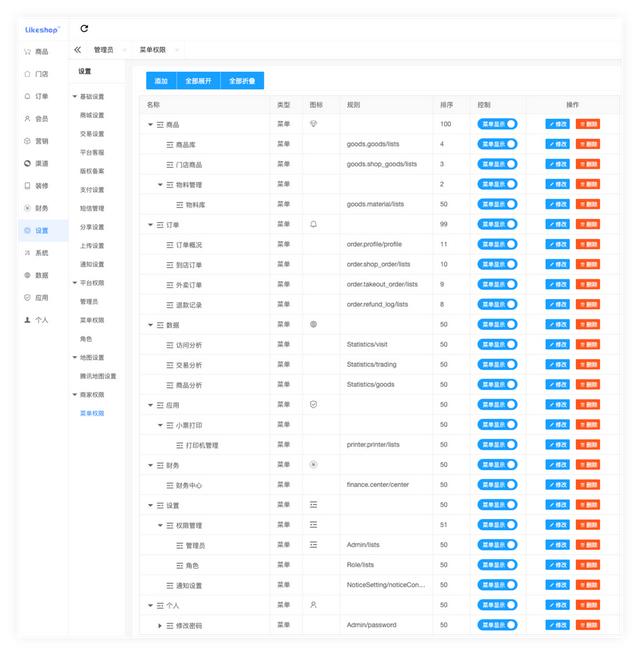Click red 删除 button for 角色 row
Viewport: 640px width, 655px height.
tap(588, 565)
